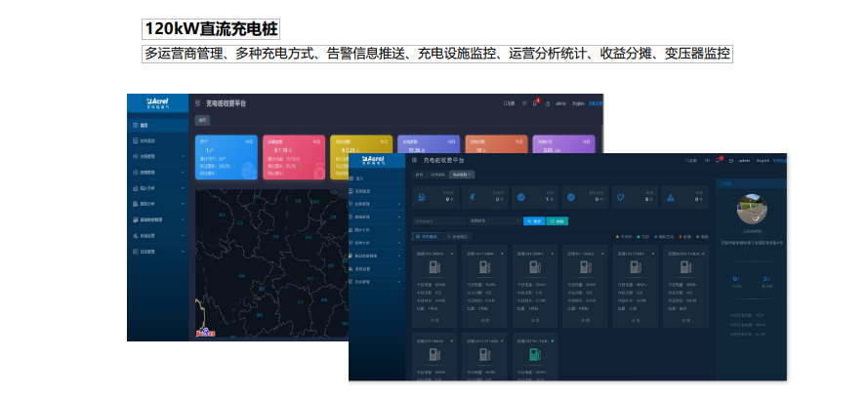Click globe icon on blue 用户 card
868x399 pixels.
(x=249, y=170)
